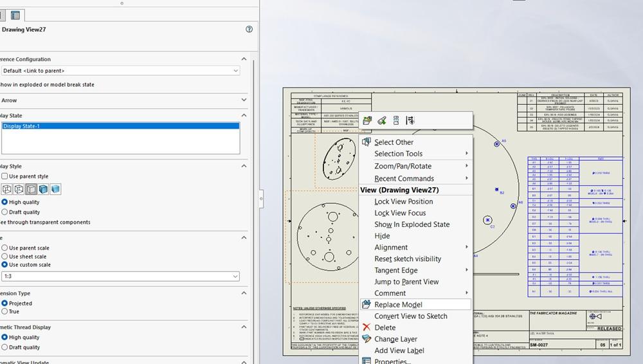Pick the Wireframe display style icon
643x364 pixels.
click(x=7, y=189)
